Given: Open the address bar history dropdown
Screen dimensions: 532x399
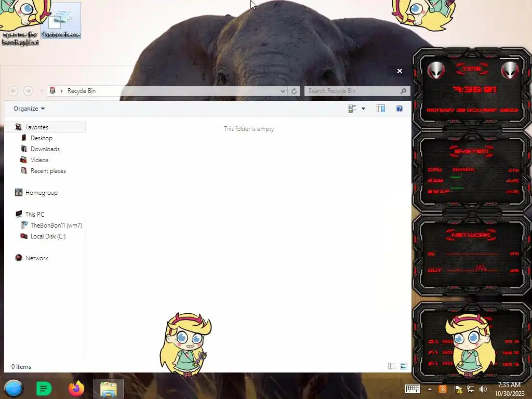Looking at the screenshot, I should 283,91.
